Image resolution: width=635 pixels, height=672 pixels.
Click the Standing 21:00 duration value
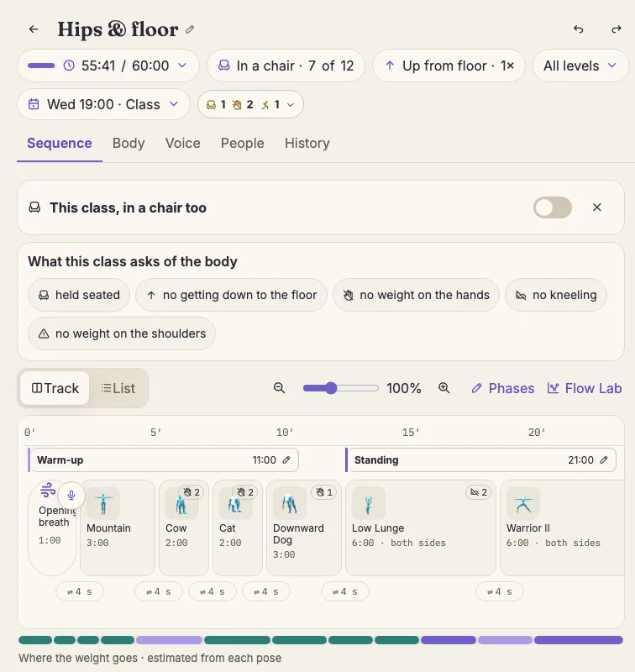point(580,459)
